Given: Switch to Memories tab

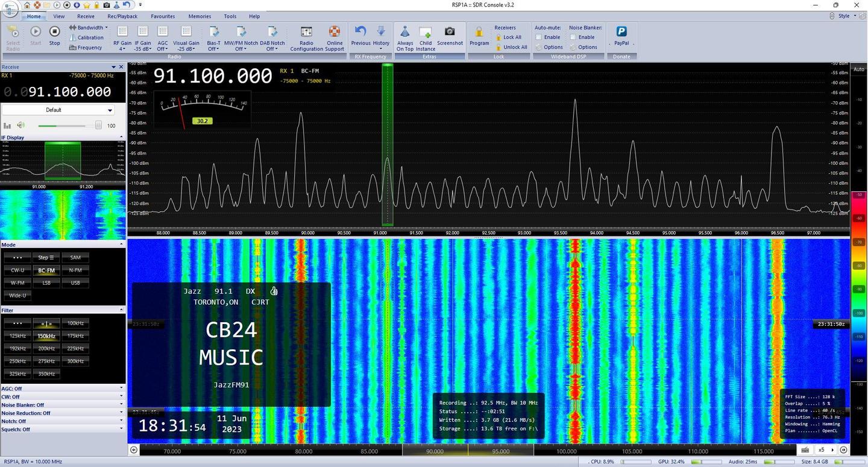Looking at the screenshot, I should (x=199, y=16).
